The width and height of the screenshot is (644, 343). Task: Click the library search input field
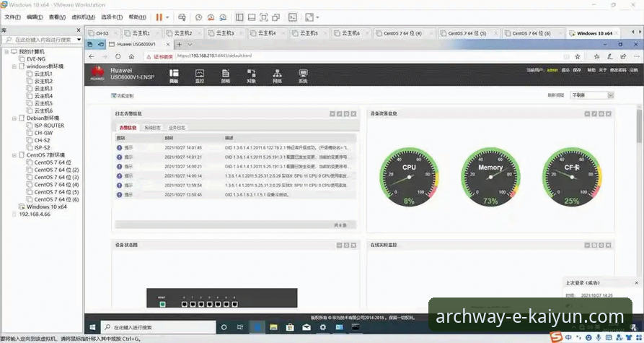pos(43,40)
